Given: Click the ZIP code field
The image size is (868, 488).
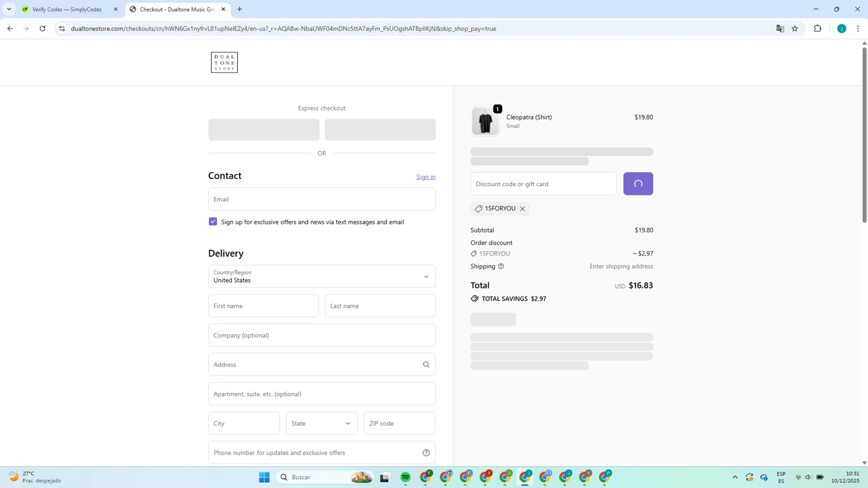Looking at the screenshot, I should [x=399, y=423].
